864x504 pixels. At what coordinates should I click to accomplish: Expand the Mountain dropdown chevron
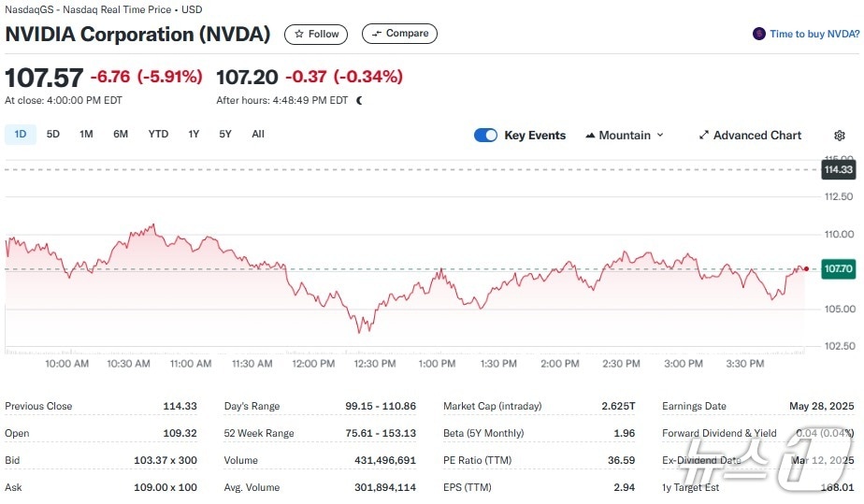coord(660,136)
